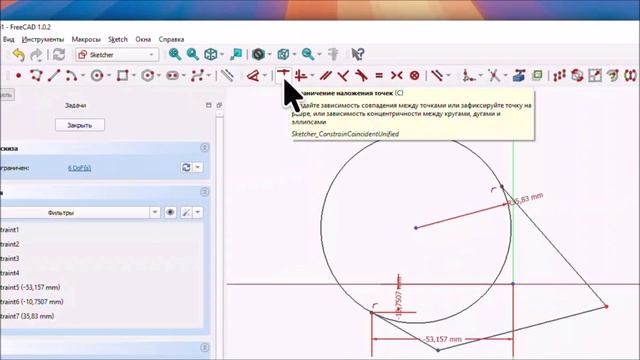Screen dimensions: 640x360
Task: Open the Sketcher workbench selector
Action: [x=117, y=55]
